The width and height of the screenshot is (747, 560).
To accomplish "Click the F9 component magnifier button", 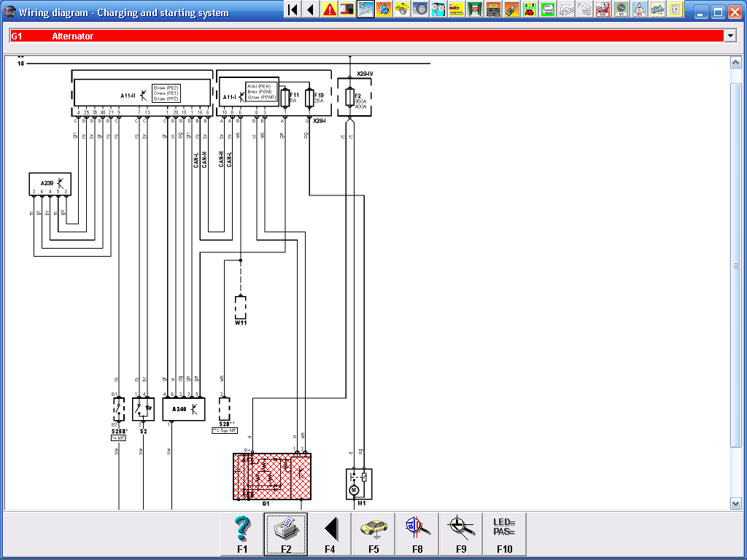I will click(x=461, y=534).
